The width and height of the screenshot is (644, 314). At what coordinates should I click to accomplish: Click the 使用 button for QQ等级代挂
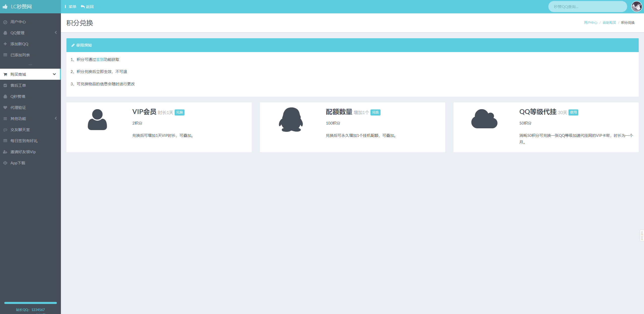pyautogui.click(x=573, y=112)
